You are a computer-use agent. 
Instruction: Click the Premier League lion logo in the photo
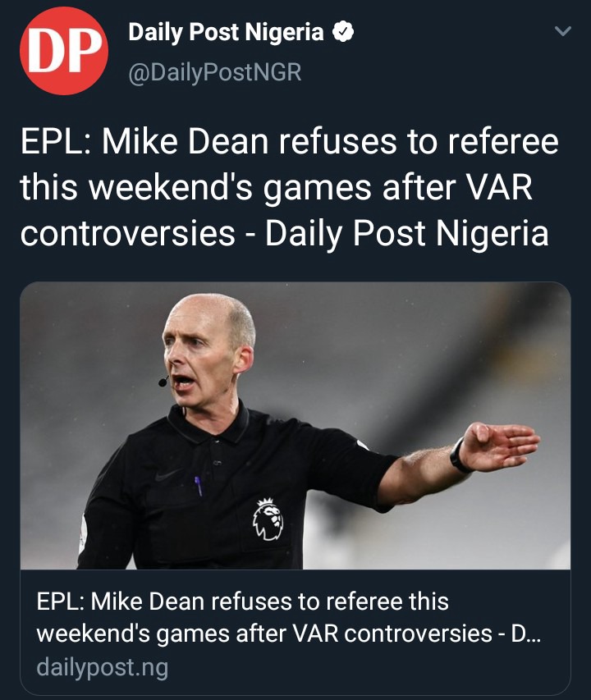click(268, 519)
